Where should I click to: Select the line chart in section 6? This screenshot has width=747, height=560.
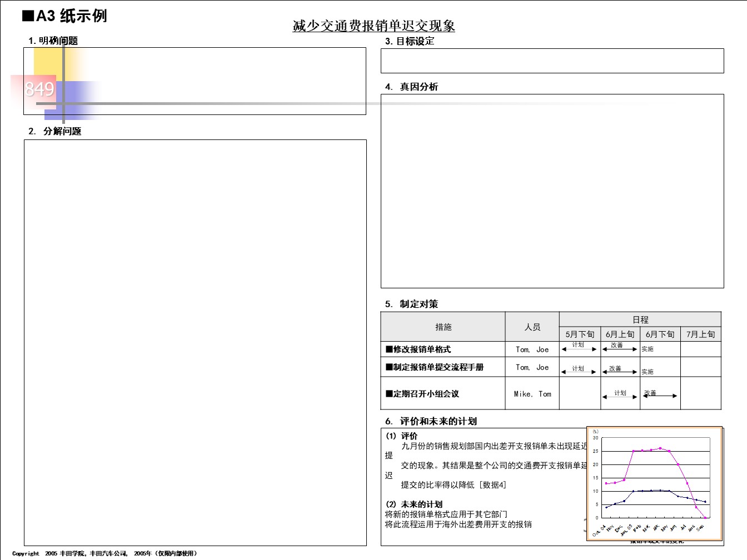point(655,483)
